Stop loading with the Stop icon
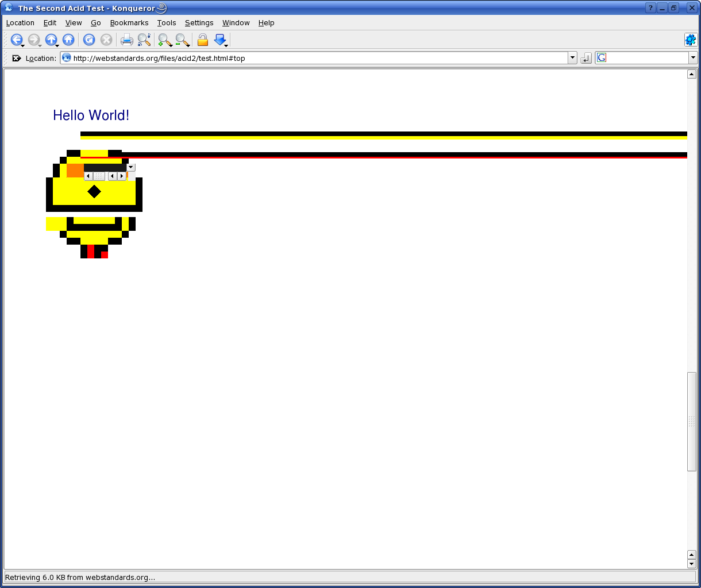701x588 pixels. pyautogui.click(x=106, y=40)
